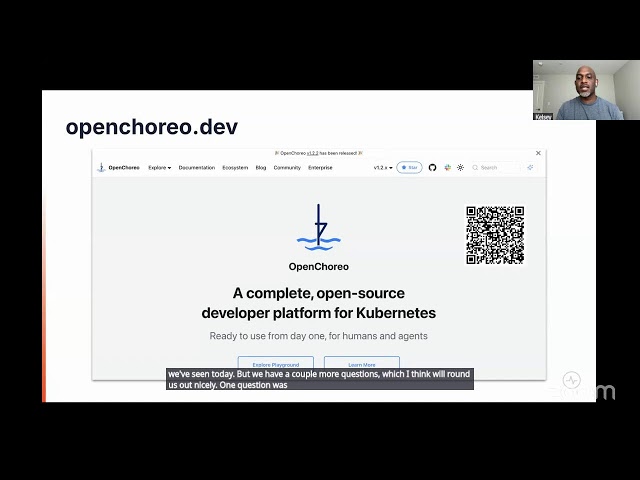
Task: Click the GitHub Star button
Action: [x=409, y=167]
